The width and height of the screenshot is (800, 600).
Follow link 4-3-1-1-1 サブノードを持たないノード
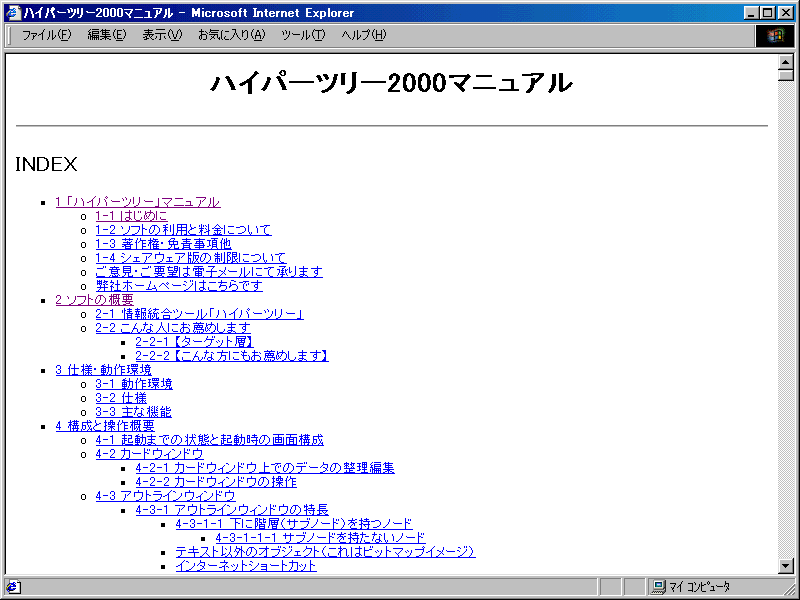click(320, 538)
